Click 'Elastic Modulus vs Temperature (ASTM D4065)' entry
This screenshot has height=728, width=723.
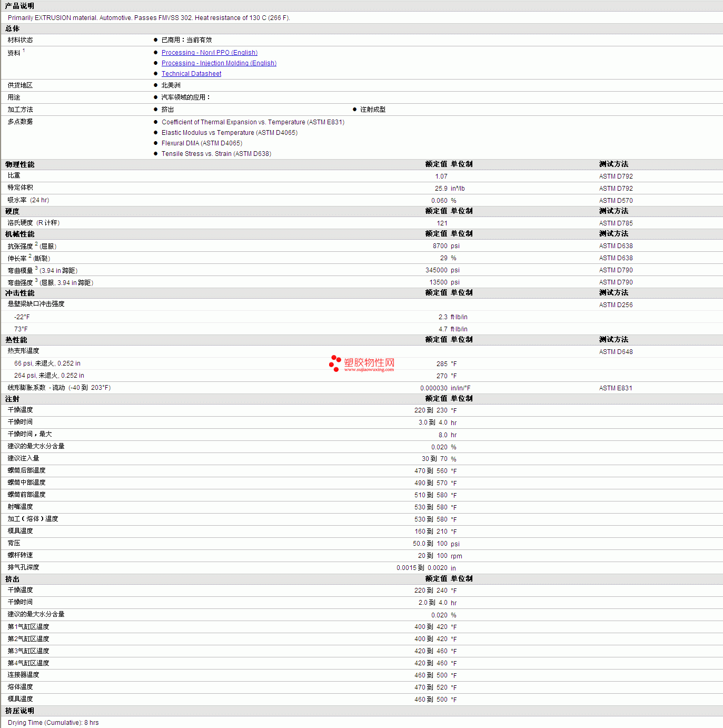point(230,133)
